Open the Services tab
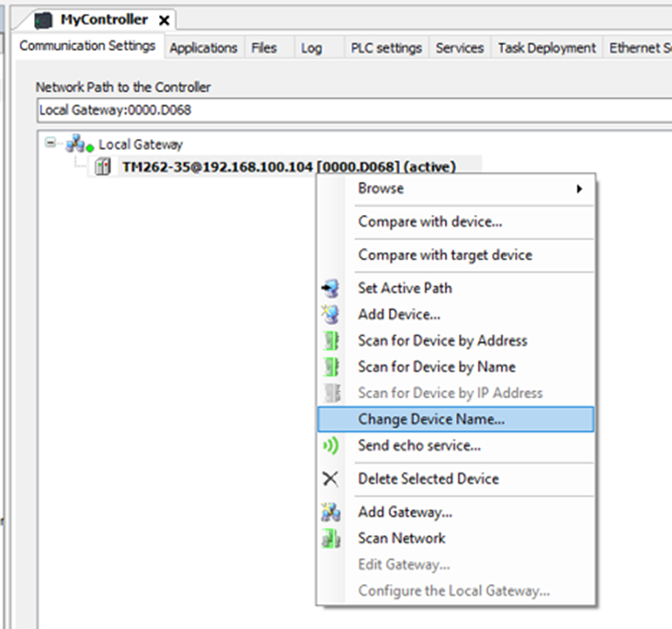The height and width of the screenshot is (629, 672). (460, 48)
